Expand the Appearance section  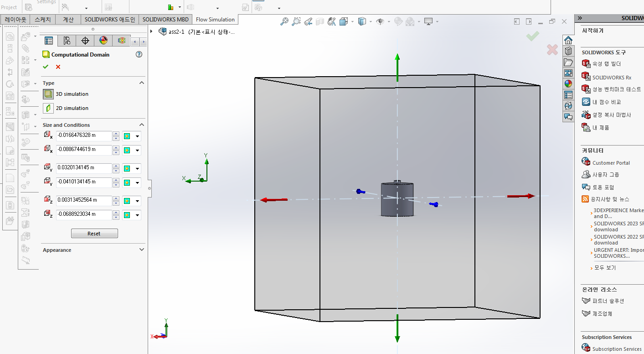pos(141,250)
